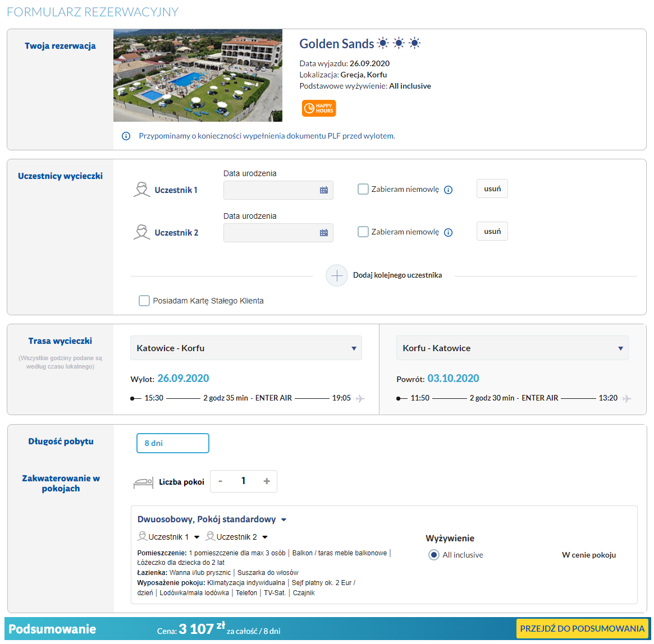Open the Korfu - Katowice return dropdown

[x=512, y=348]
